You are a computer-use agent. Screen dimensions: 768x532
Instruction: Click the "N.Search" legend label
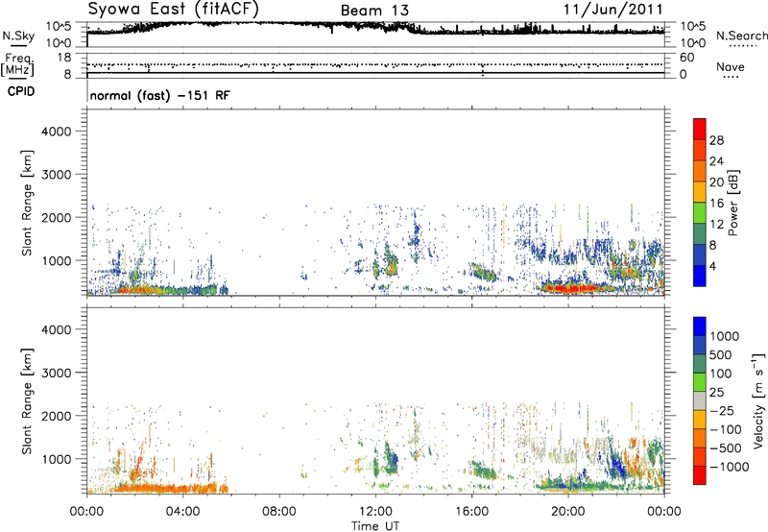click(x=741, y=36)
